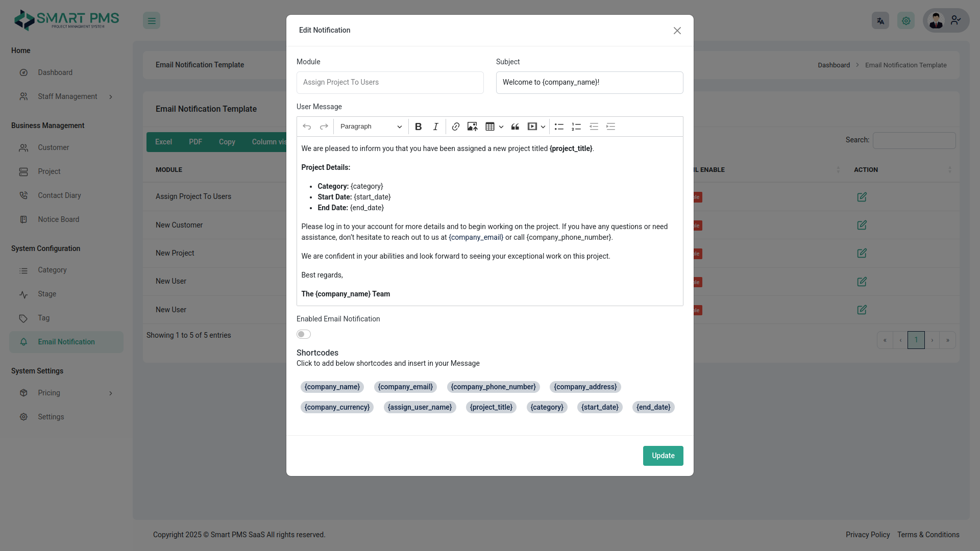Click the undo icon in editor
980x551 pixels.
pos(307,127)
